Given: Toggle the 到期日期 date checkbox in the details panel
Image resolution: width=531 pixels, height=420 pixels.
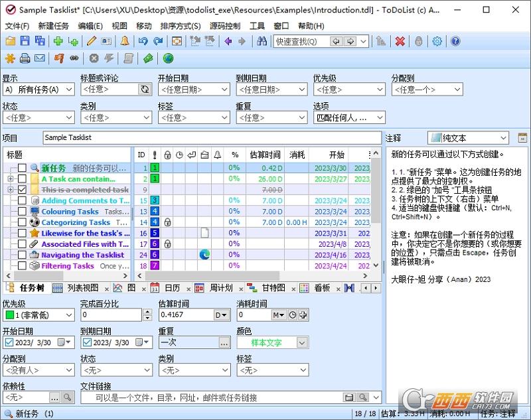Looking at the screenshot, I should click(87, 342).
